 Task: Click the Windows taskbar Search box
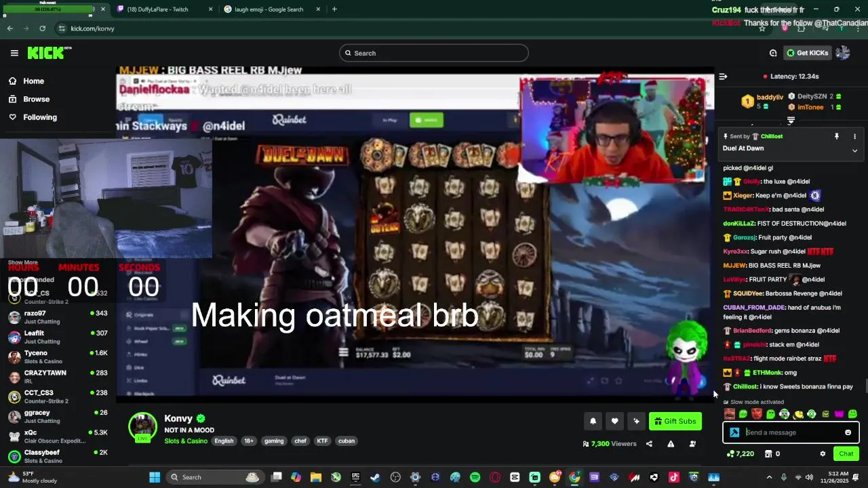pyautogui.click(x=214, y=477)
